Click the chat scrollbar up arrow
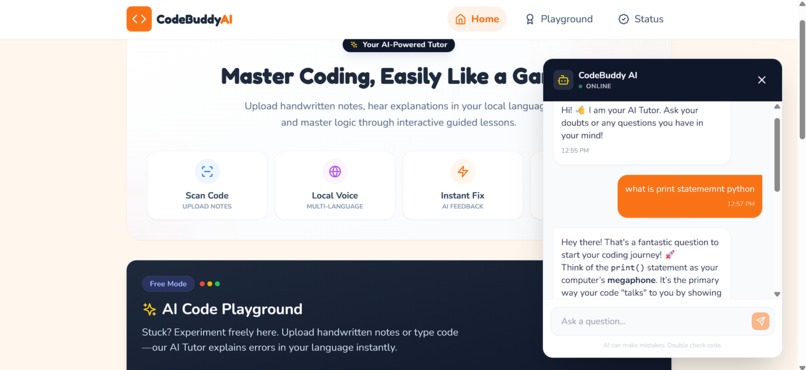 pos(777,106)
